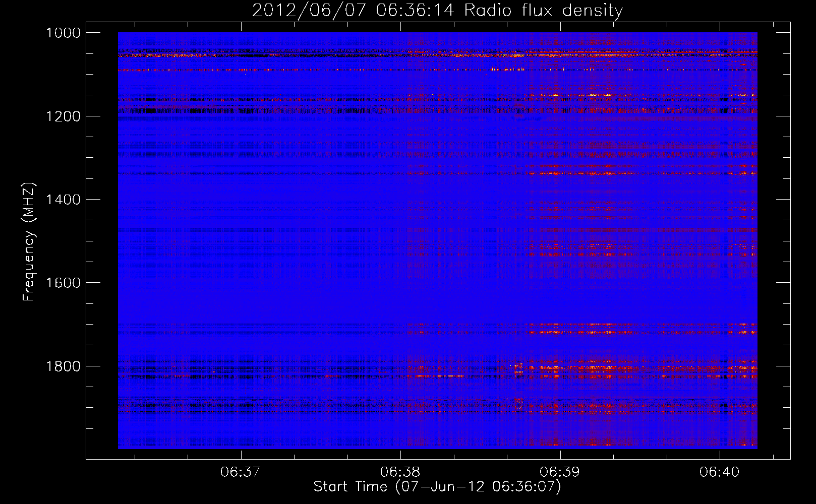Click the 06:38 time tick label
The image size is (816, 504).
(400, 472)
